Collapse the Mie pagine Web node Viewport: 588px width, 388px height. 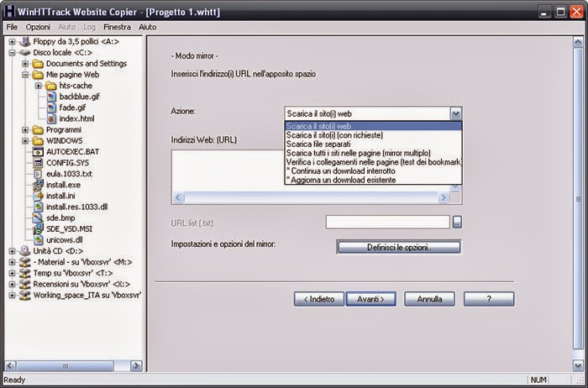[25, 75]
